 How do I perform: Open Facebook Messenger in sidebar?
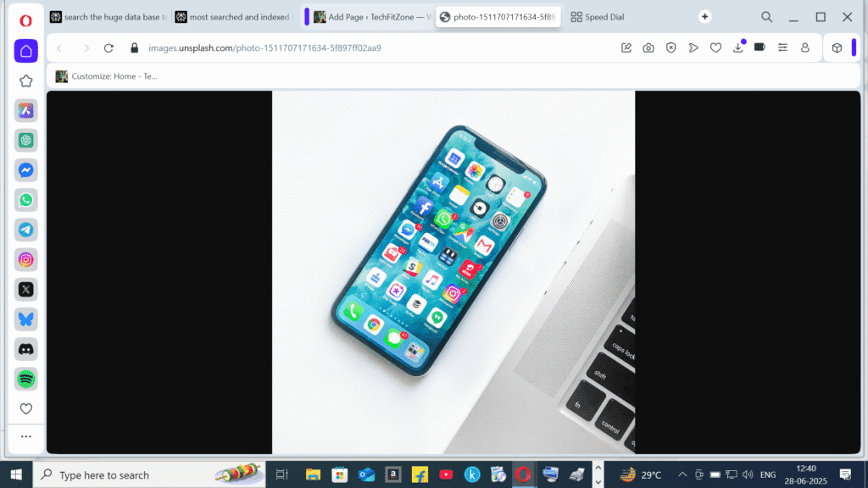point(26,170)
